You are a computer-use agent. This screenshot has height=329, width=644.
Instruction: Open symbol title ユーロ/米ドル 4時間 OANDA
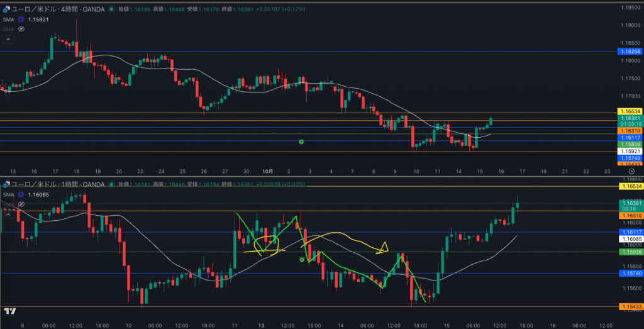[57, 9]
